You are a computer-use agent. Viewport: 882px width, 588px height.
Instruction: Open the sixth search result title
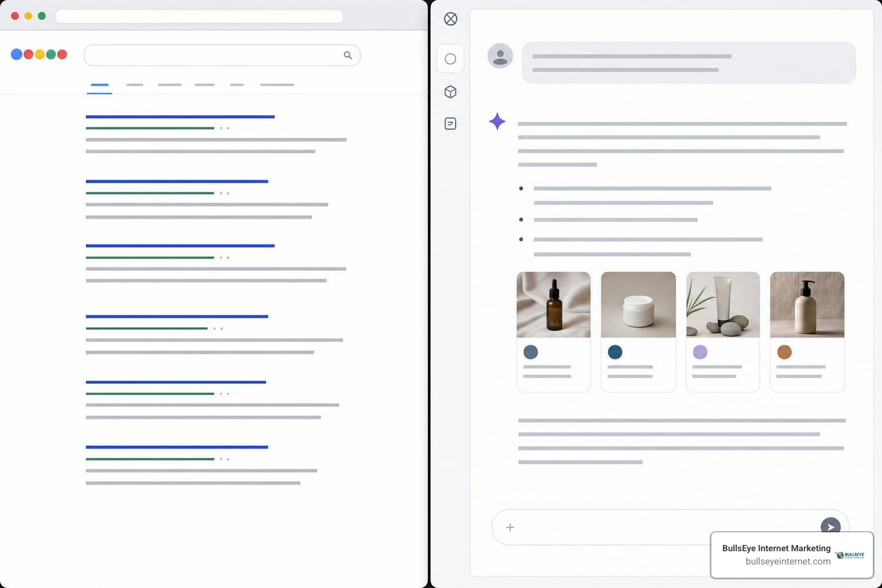point(177,447)
